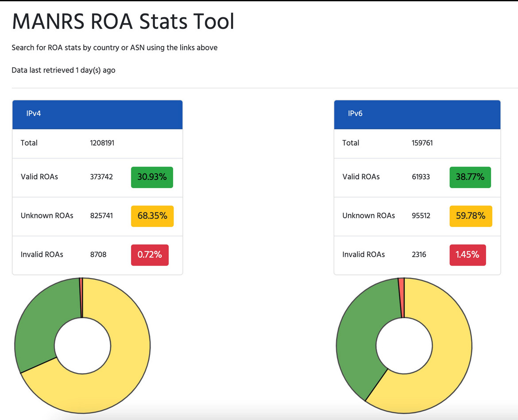Screen dimensions: 518x420
Task: Click the 'Valid ROAs' label in IPv4 table
Action: coord(39,177)
